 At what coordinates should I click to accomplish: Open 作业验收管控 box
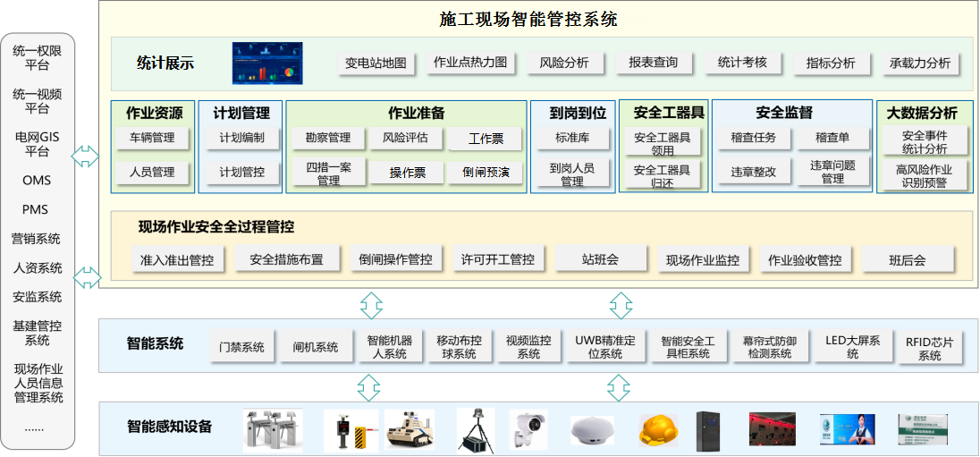click(805, 259)
